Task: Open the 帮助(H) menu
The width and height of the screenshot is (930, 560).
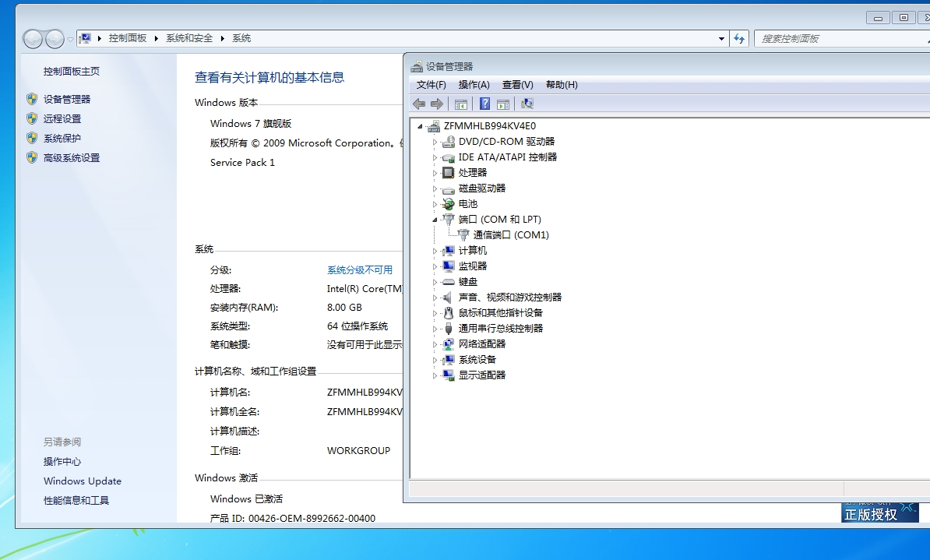Action: [562, 85]
